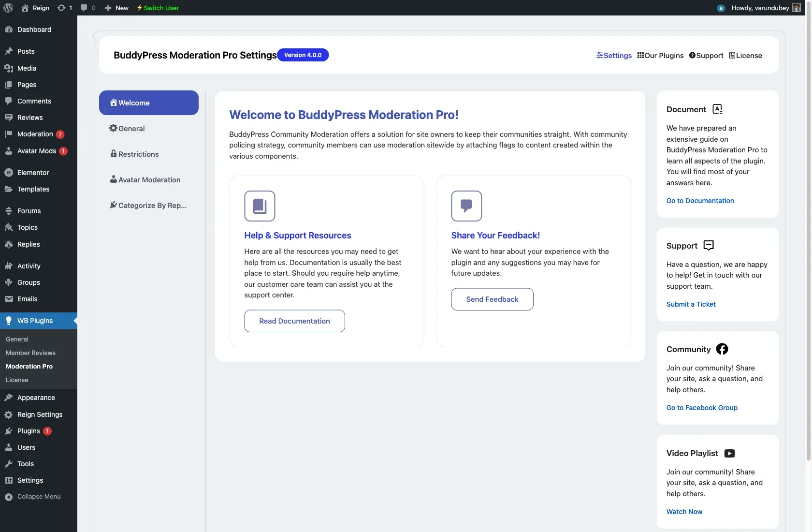Click the Emails envelope icon in sidebar
Image resolution: width=812 pixels, height=532 pixels.
[9, 299]
